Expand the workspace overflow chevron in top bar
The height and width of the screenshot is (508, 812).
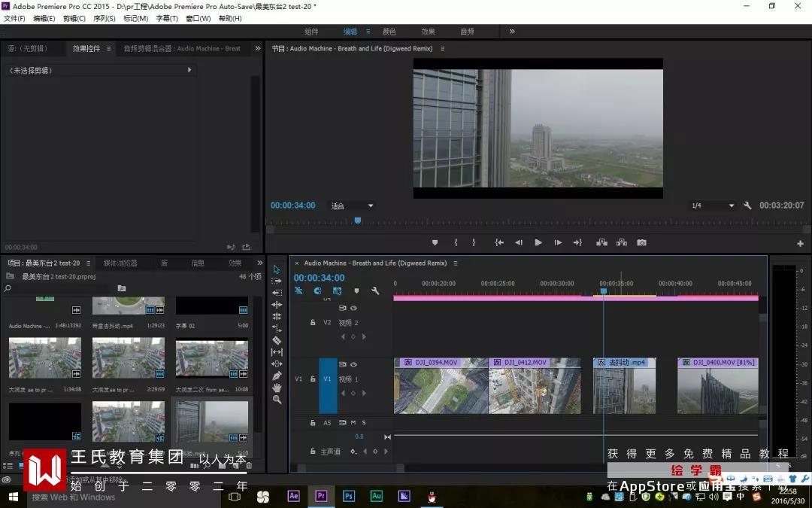tap(512, 32)
